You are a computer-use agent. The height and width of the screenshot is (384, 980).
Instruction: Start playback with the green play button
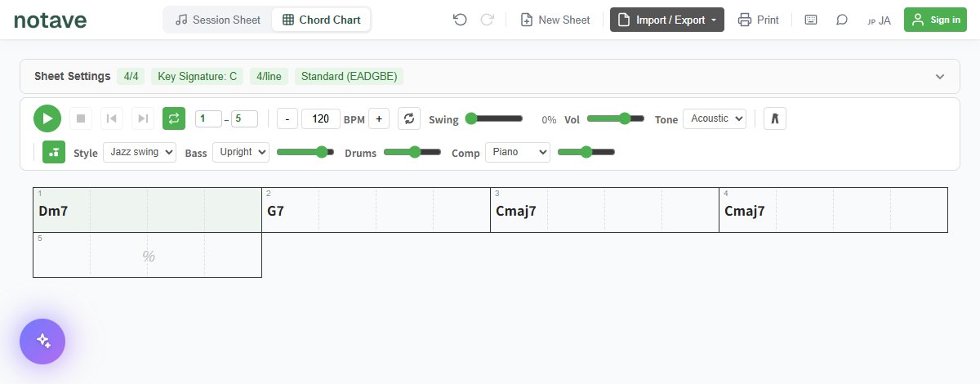(47, 118)
